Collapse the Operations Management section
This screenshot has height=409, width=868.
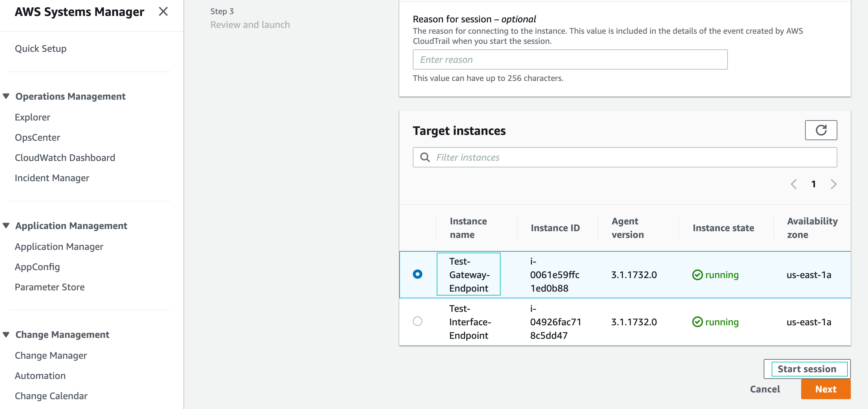[x=6, y=96]
